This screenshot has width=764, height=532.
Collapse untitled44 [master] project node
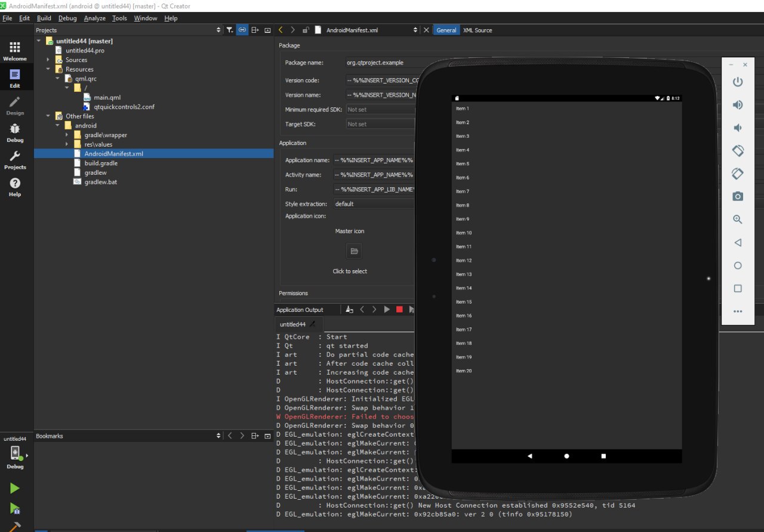click(39, 41)
